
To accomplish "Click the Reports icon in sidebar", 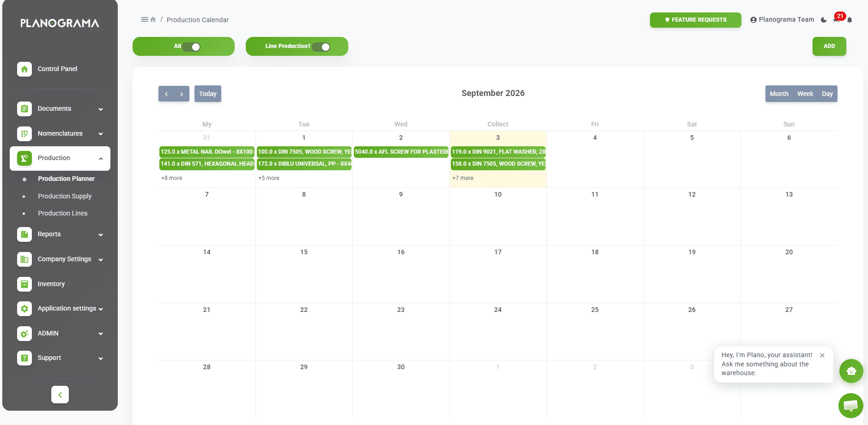I will tap(24, 234).
